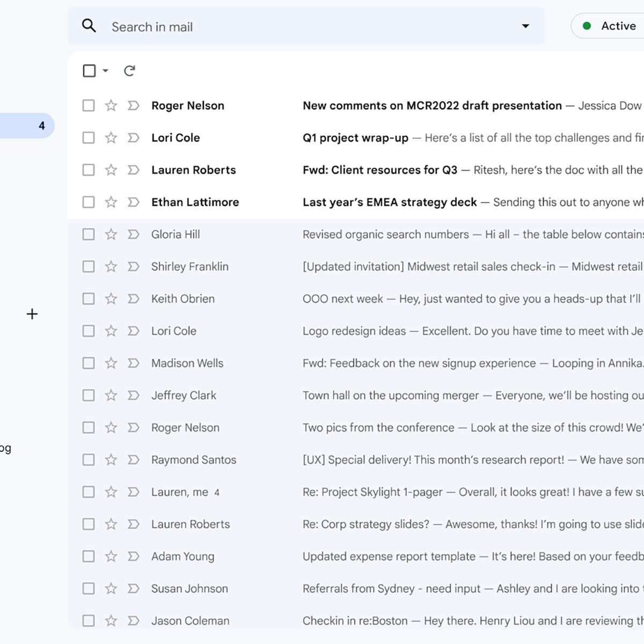Viewport: 644px width, 644px height.
Task: Expand the search options dropdown arrow
Action: 525,26
